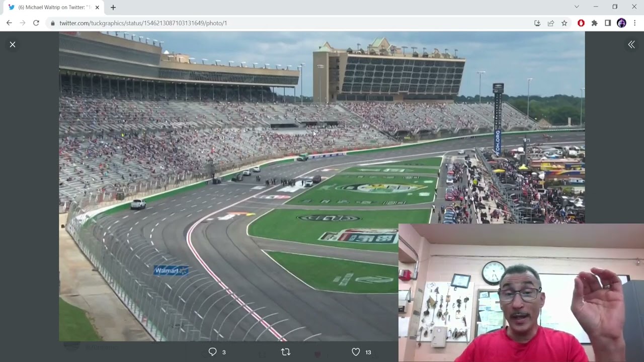Open the Chrome profile avatar
Screen dimensions: 644x362
[x=621, y=23]
